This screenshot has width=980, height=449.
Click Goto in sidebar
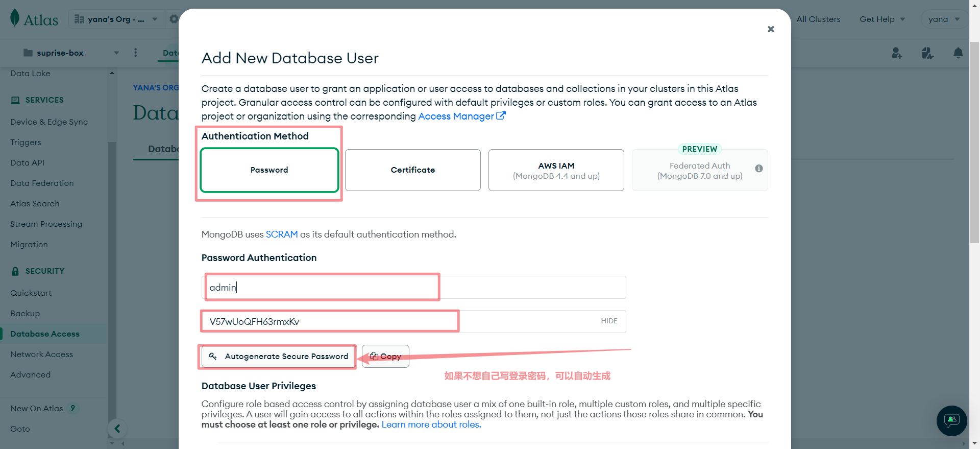tap(20, 429)
